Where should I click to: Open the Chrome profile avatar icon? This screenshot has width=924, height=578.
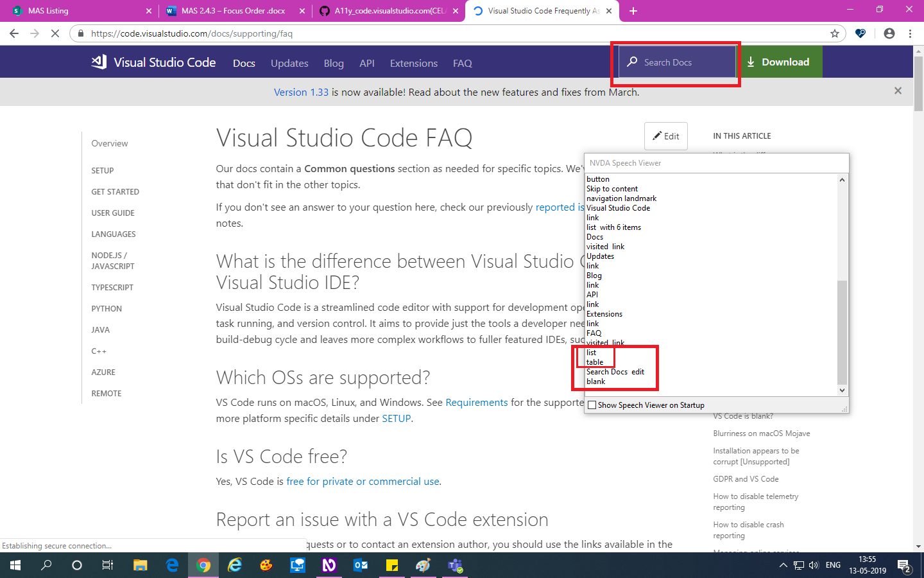[x=889, y=33]
